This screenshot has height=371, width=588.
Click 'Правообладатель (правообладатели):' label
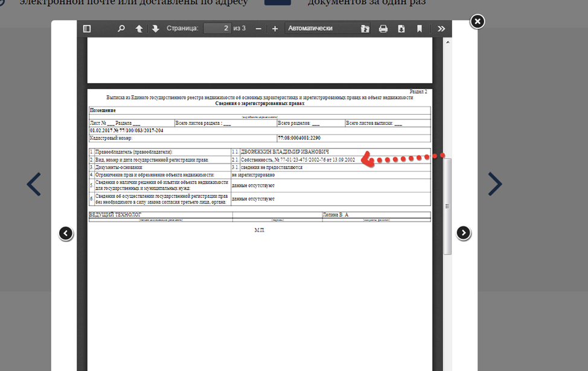[x=134, y=152]
